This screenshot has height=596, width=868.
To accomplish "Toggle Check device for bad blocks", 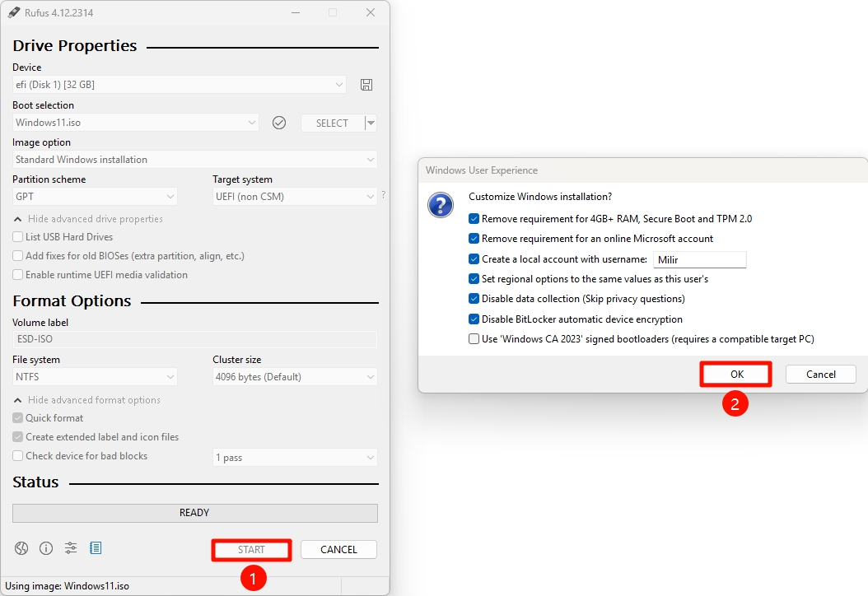I will [x=18, y=456].
